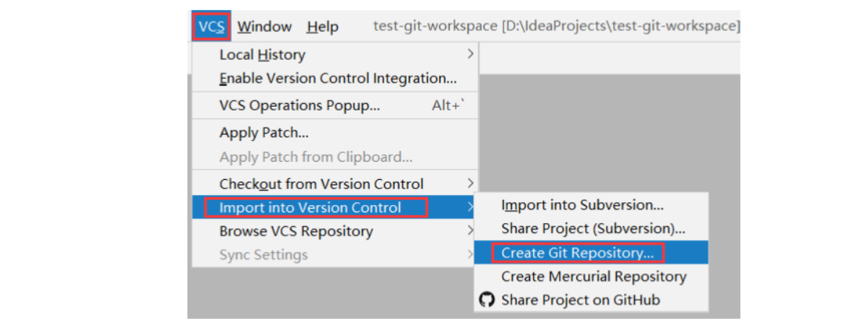Select Share Project (Subversion) option

coord(593,229)
